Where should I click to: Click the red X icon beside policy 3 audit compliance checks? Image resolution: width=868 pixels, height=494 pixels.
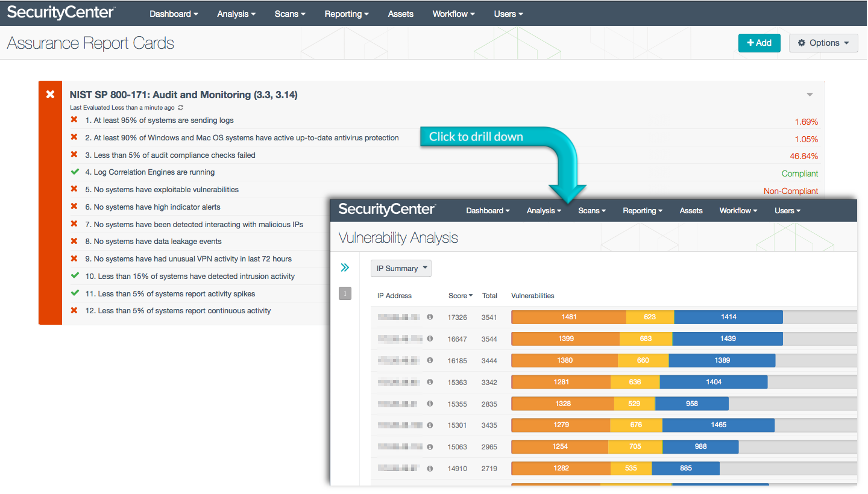point(74,155)
